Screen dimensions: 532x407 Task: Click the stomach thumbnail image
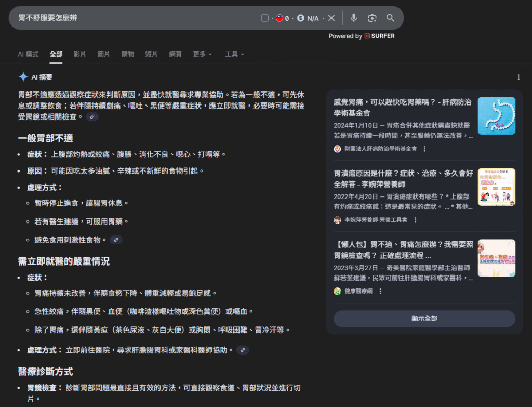pos(496,115)
